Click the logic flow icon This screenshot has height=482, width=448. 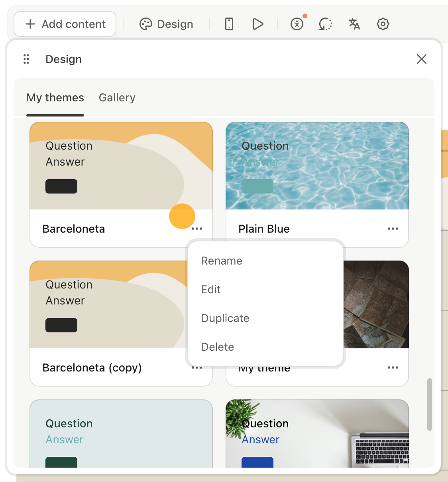(x=326, y=24)
